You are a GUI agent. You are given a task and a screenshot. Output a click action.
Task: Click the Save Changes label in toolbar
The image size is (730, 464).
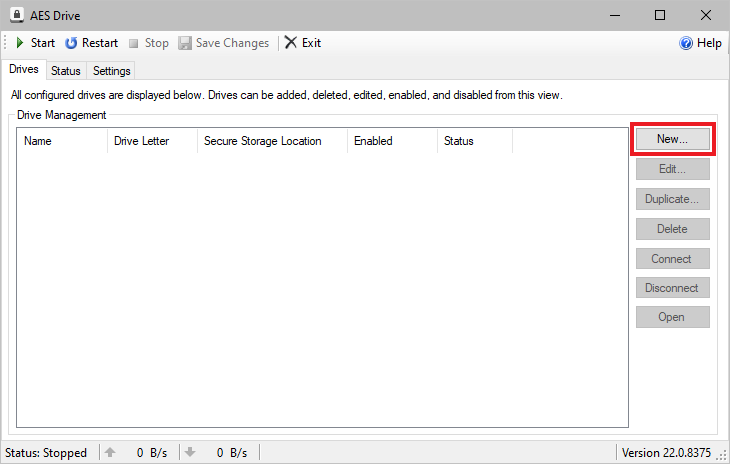pyautogui.click(x=232, y=43)
